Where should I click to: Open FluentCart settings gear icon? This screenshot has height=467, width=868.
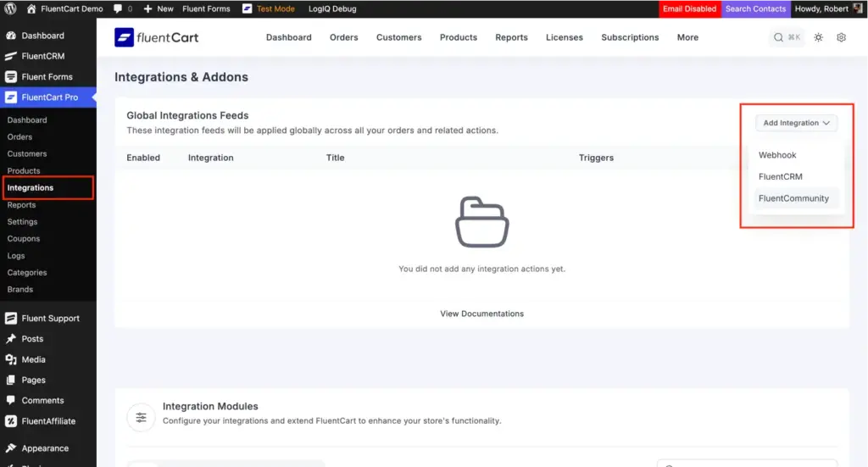click(x=841, y=37)
